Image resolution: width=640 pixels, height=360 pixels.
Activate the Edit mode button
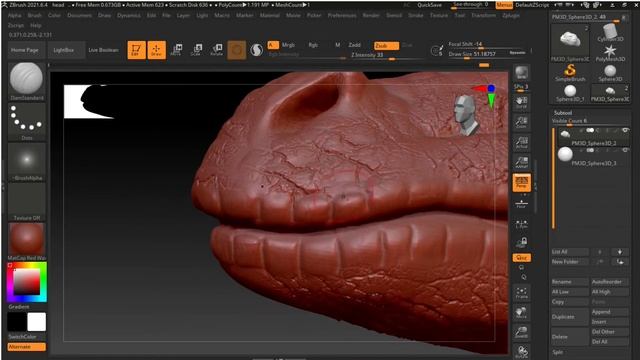pos(136,50)
